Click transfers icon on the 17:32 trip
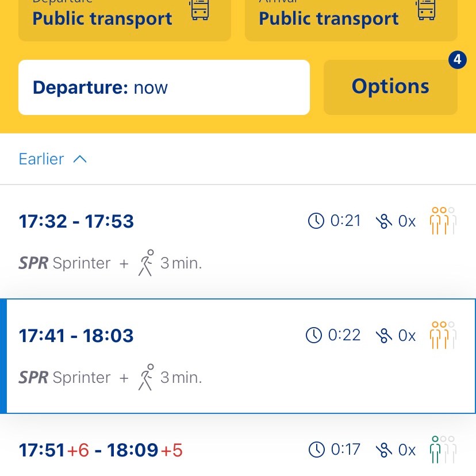The width and height of the screenshot is (476, 476). [383, 221]
